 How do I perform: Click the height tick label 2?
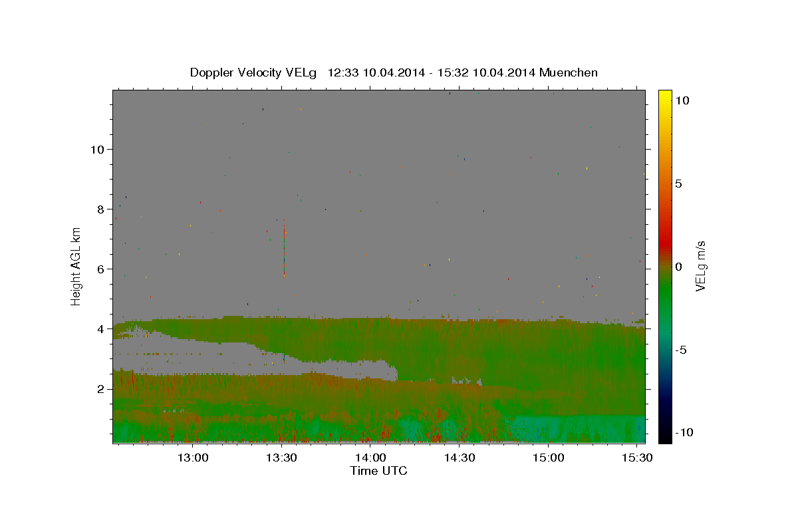100,389
